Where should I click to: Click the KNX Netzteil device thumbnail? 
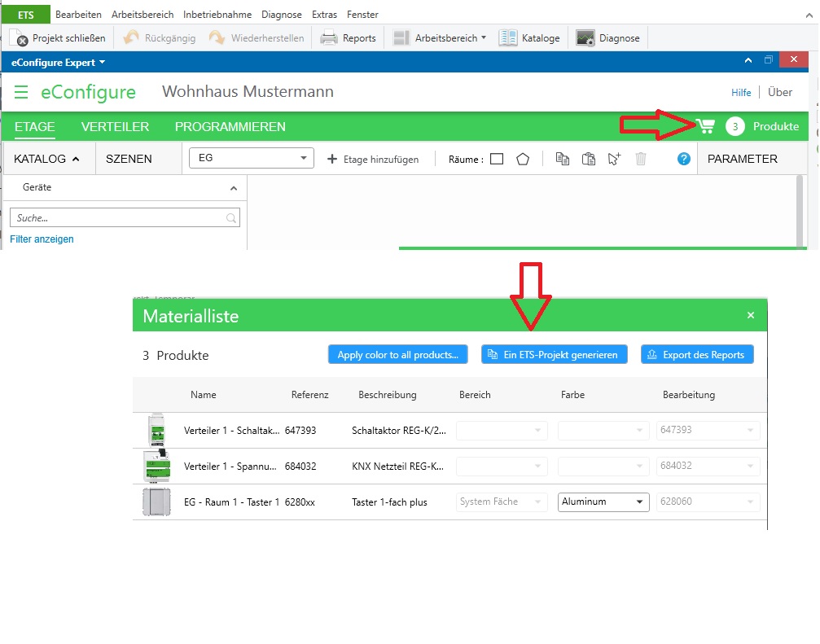tap(157, 466)
